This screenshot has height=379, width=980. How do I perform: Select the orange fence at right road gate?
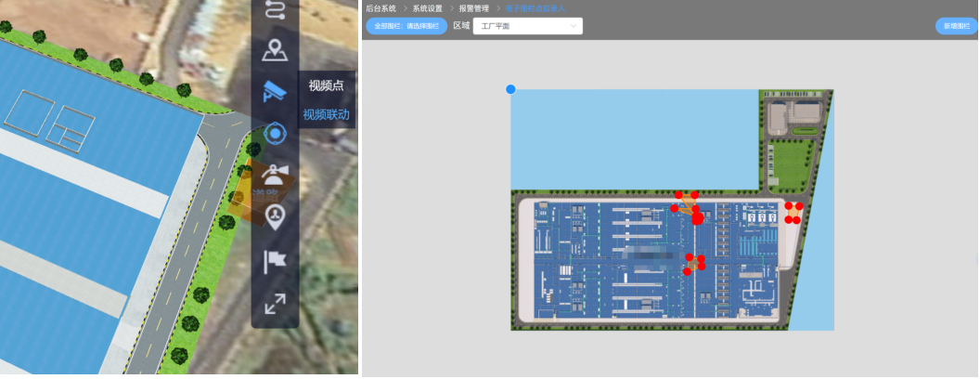click(x=793, y=214)
